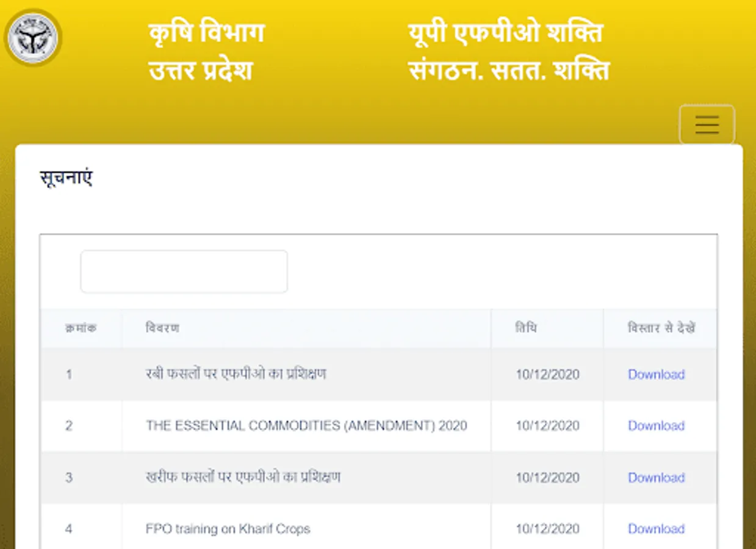Select the text खरीफ फसलों पर एफपीओ का प्रशिक्षण
This screenshot has height=549, width=756.
(x=243, y=476)
